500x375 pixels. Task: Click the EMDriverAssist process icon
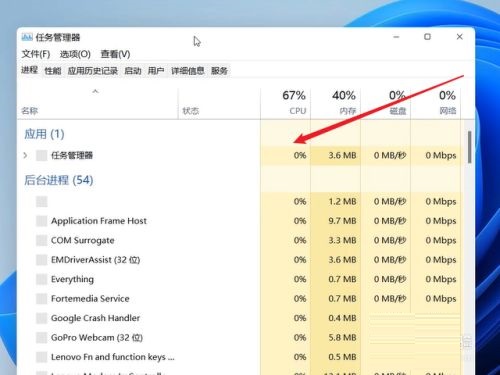(42, 260)
